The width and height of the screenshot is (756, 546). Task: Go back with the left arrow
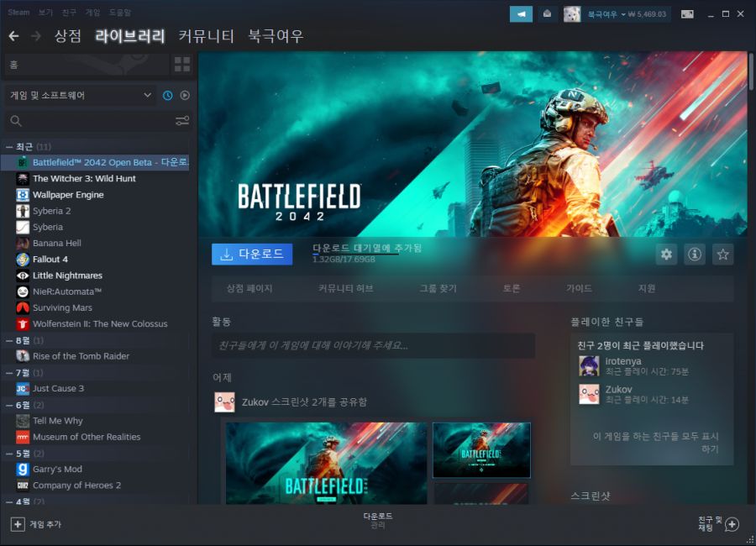(x=13, y=36)
